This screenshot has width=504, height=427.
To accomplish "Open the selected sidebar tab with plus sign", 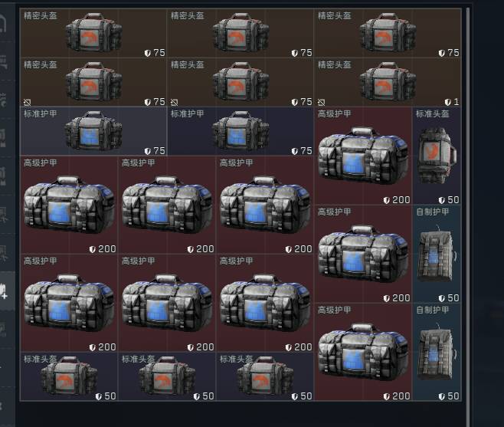I will (6, 291).
